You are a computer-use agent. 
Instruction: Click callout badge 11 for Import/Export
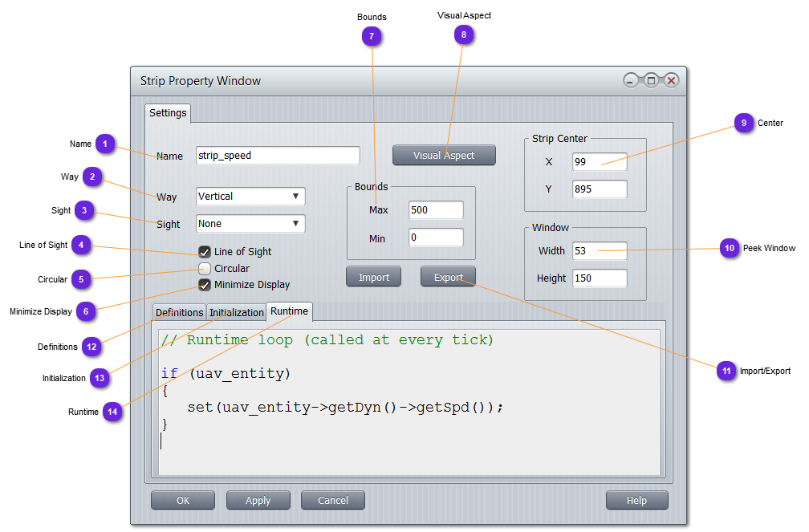726,371
